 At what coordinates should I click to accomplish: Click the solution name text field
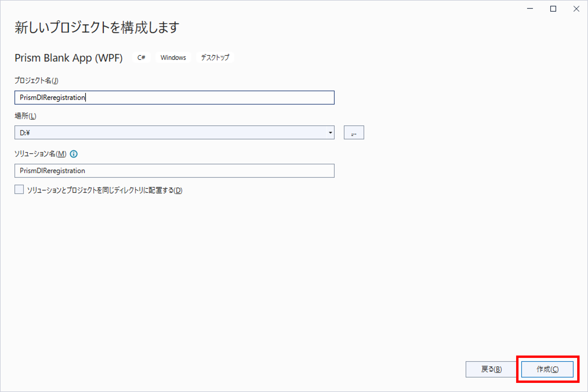[174, 171]
